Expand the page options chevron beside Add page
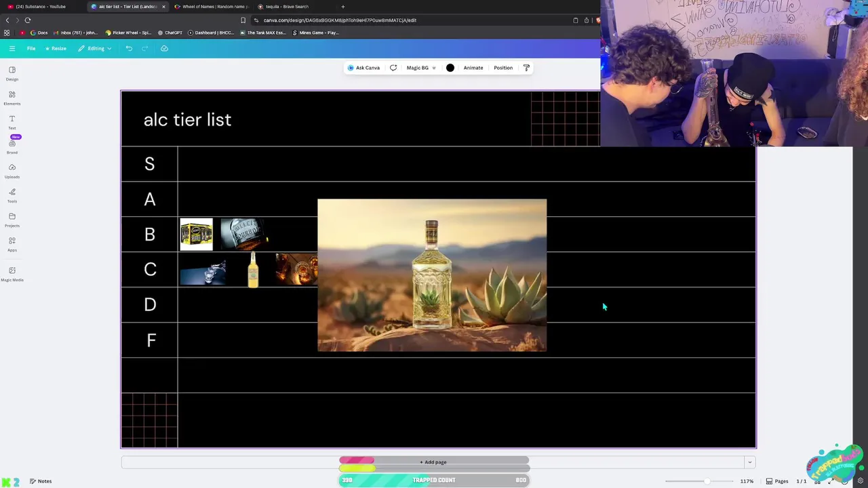The width and height of the screenshot is (868, 488). click(x=749, y=462)
